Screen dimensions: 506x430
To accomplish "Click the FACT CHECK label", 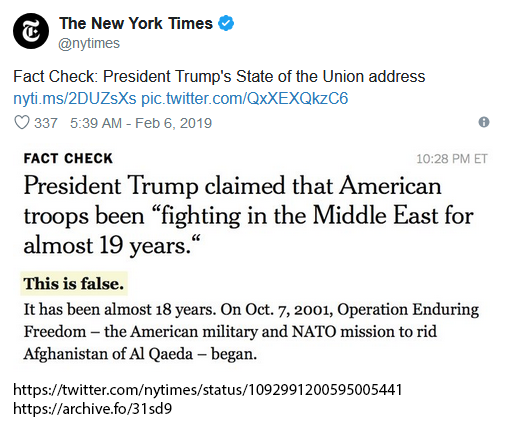I will (x=68, y=158).
